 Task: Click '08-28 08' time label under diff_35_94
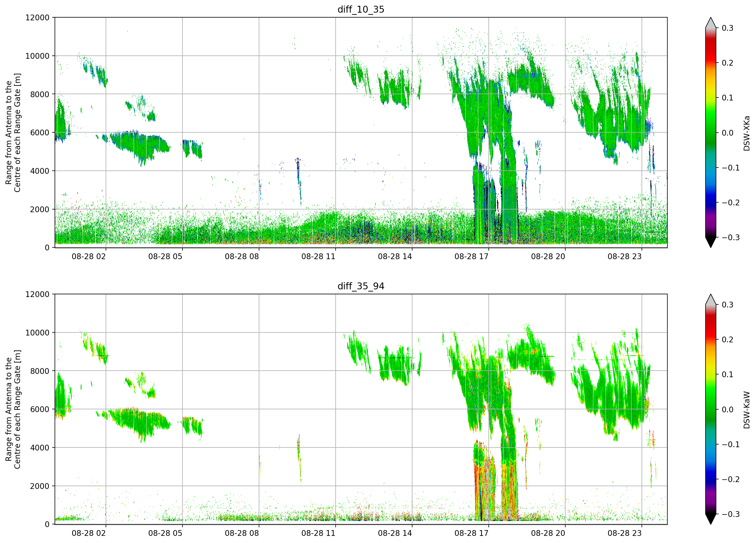[242, 533]
